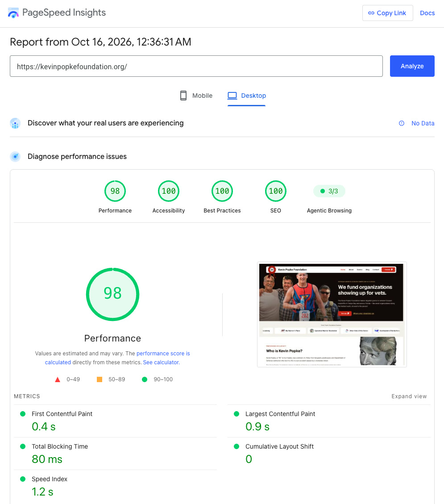The width and height of the screenshot is (444, 504).
Task: Click the '90–100' legend range text
Action: pos(163,379)
